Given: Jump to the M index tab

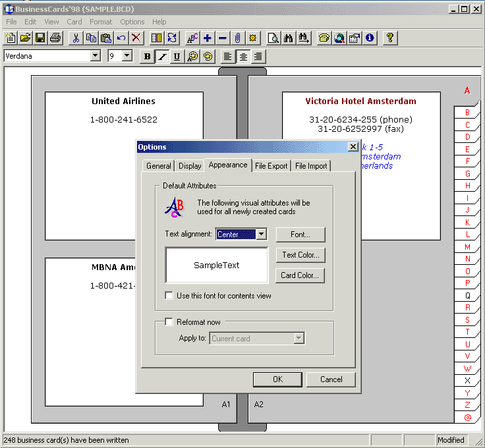Looking at the screenshot, I should pyautogui.click(x=467, y=246).
